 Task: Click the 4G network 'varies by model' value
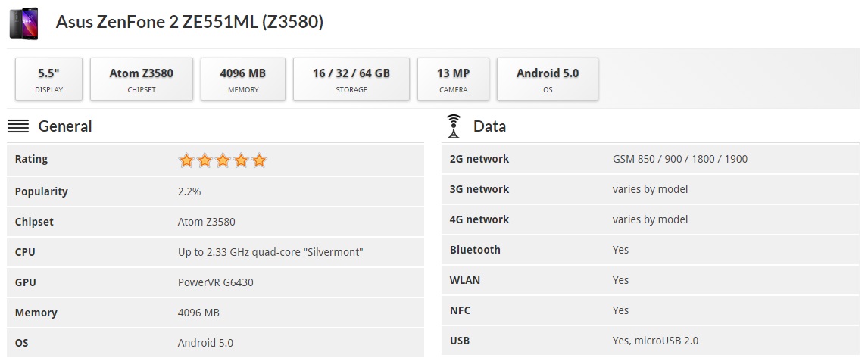coord(650,219)
